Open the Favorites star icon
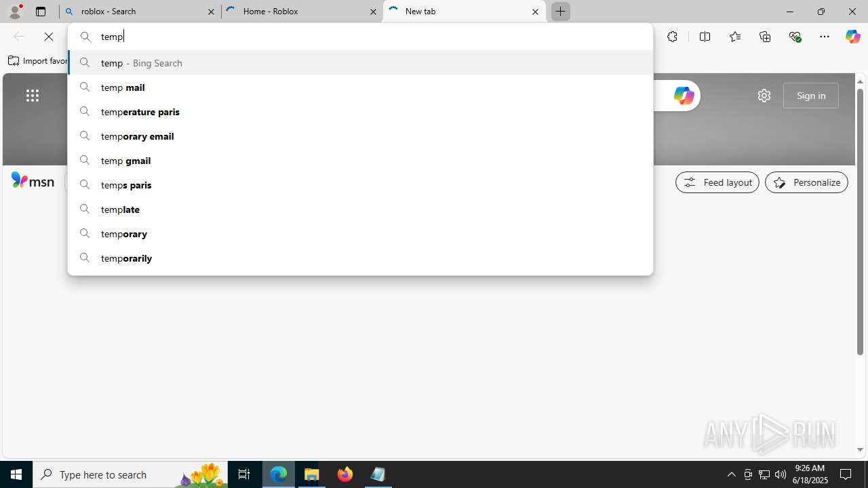868x488 pixels. click(x=734, y=37)
